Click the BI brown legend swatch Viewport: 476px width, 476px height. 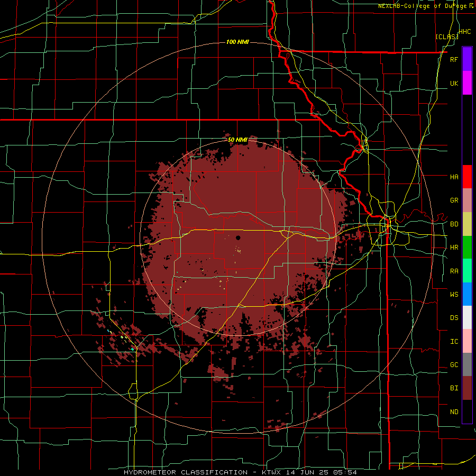(467, 388)
